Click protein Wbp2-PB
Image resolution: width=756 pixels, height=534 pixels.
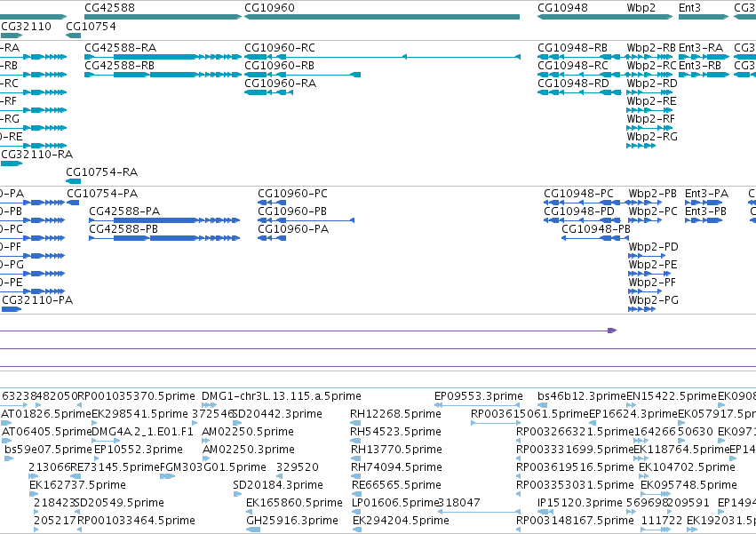[653, 194]
